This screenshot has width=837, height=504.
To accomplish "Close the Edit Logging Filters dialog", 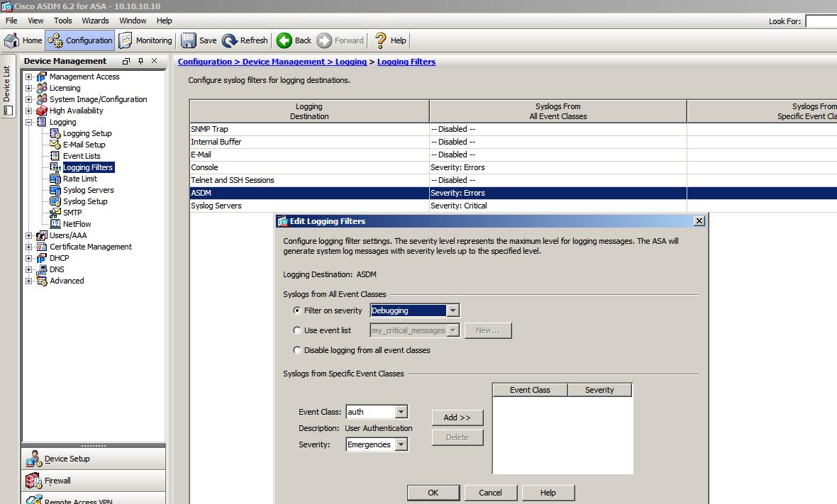I will point(699,220).
